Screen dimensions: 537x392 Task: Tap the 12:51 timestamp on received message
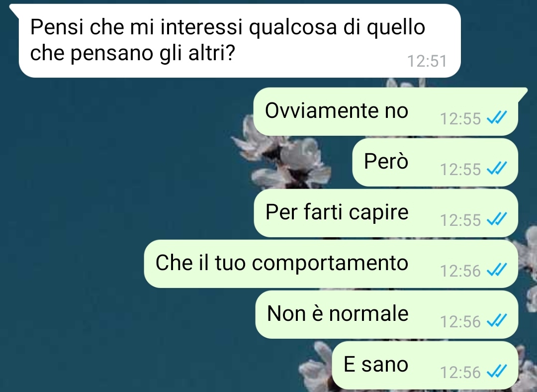point(427,61)
